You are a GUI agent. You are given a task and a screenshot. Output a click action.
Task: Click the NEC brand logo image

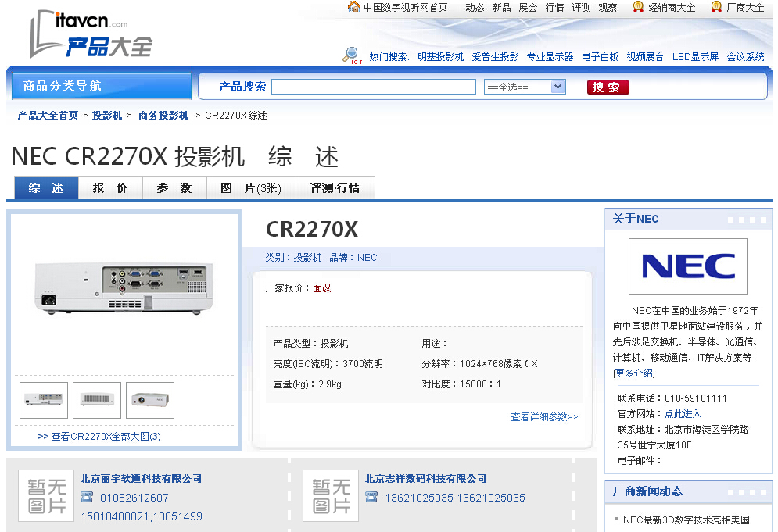tap(688, 266)
